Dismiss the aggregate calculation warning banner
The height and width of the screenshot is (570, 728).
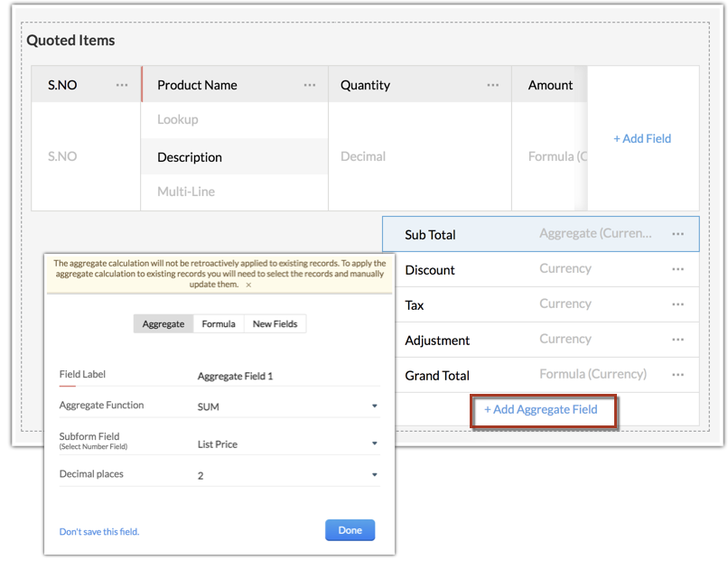tap(248, 285)
